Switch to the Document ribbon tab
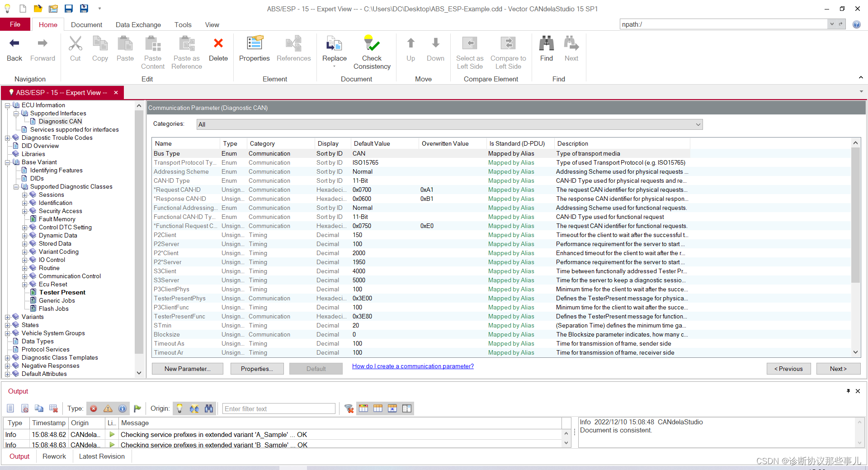Viewport: 868px width, 470px height. coord(86,25)
